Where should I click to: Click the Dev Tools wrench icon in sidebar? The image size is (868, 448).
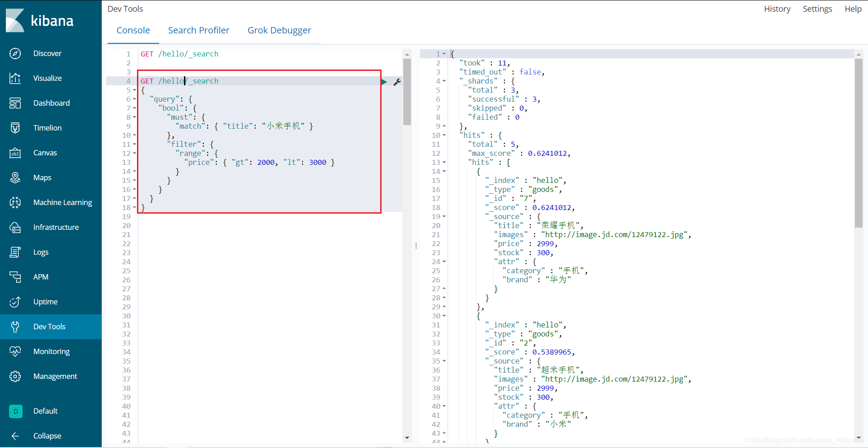(x=15, y=327)
